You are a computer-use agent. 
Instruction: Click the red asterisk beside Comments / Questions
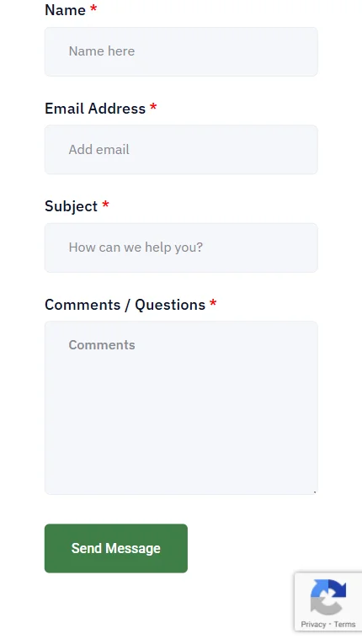[x=213, y=303]
